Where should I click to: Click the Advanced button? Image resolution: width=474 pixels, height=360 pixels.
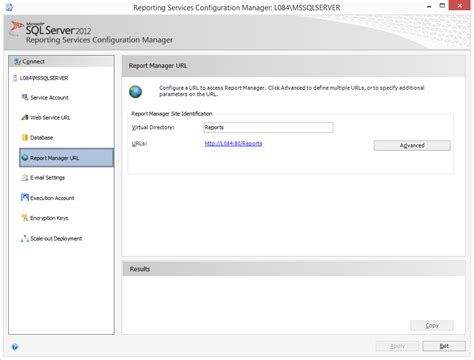(x=412, y=145)
